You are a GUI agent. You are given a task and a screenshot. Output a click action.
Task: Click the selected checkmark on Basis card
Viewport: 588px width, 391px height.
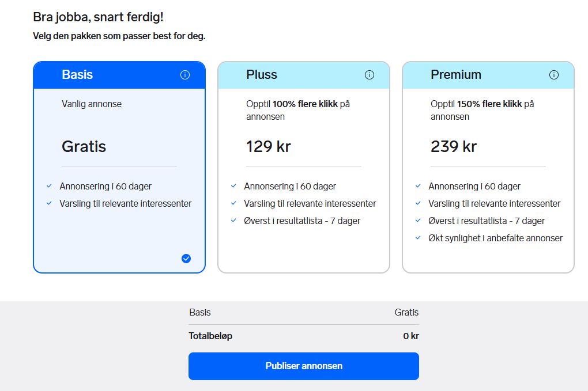coord(186,259)
